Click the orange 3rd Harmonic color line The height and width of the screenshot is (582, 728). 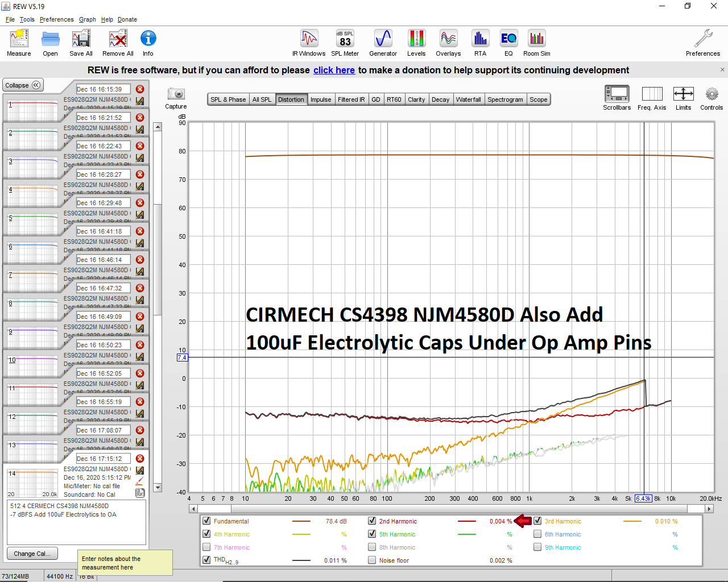632,521
